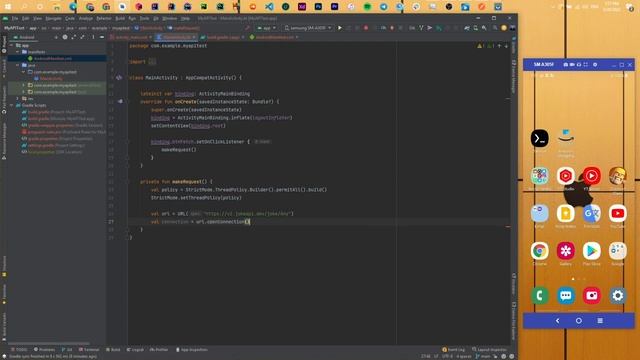
Task: Collapse the app module in project tree
Action: (x=11, y=45)
